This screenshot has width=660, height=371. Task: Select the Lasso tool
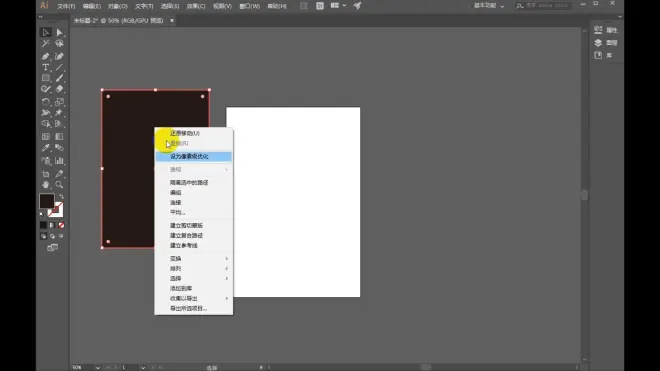tap(59, 43)
